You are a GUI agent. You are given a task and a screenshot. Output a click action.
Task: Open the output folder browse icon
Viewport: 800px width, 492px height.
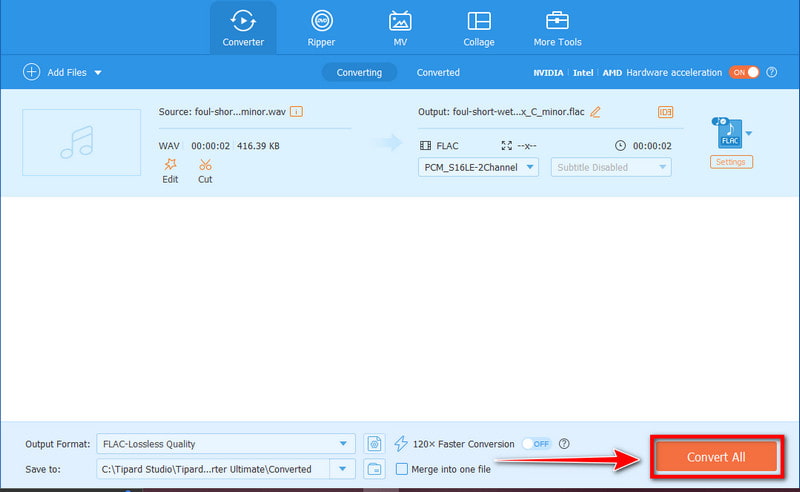tap(374, 469)
